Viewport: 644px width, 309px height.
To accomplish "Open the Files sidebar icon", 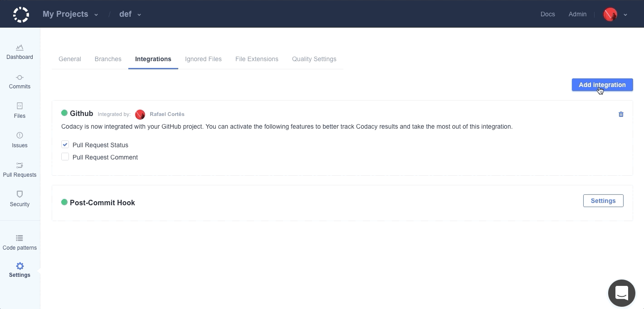I will pyautogui.click(x=20, y=106).
